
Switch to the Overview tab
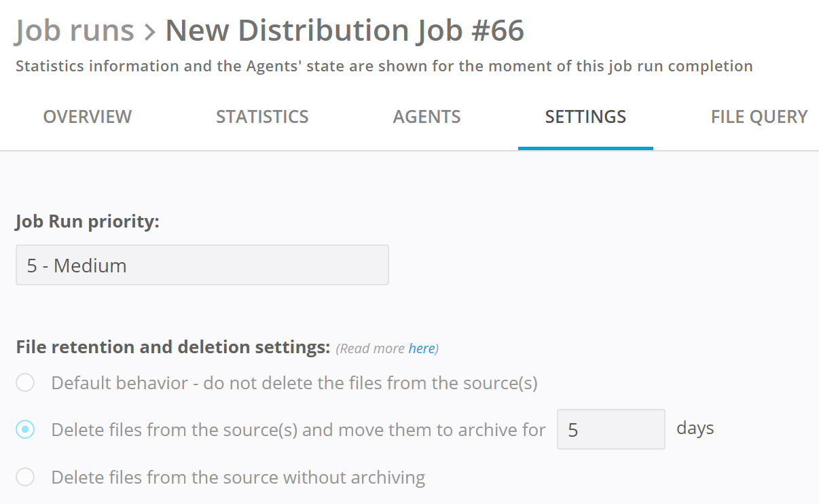[x=88, y=117]
